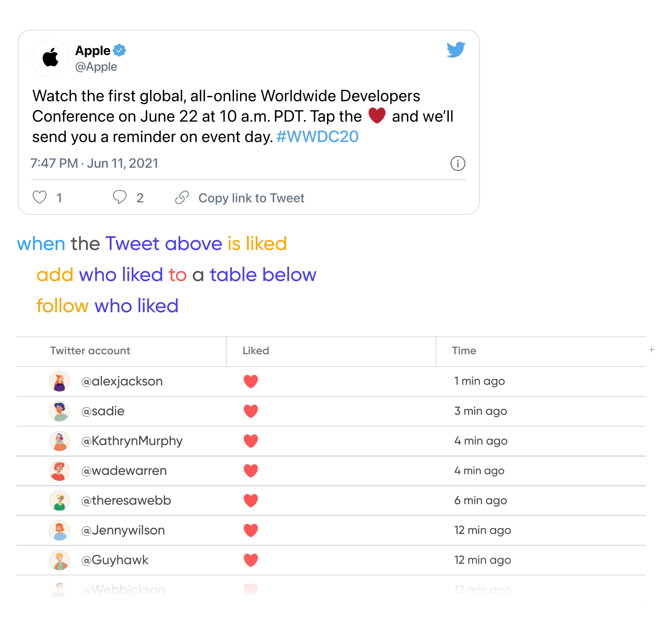Add a new table column
The height and width of the screenshot is (621, 672).
pyautogui.click(x=651, y=350)
